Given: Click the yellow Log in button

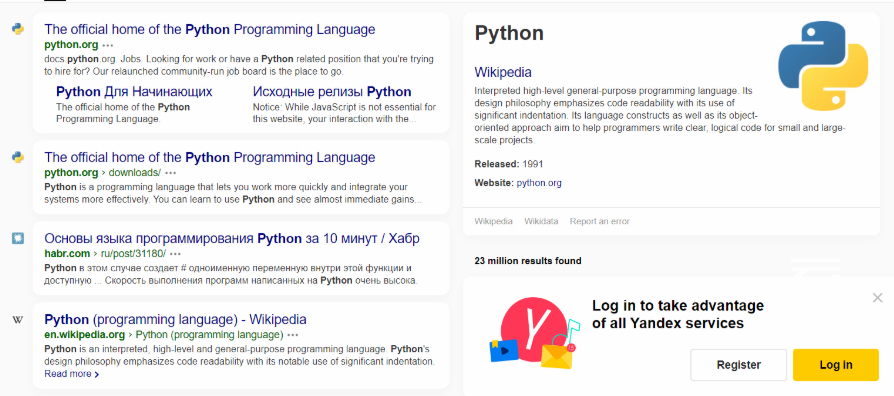Looking at the screenshot, I should [x=836, y=365].
